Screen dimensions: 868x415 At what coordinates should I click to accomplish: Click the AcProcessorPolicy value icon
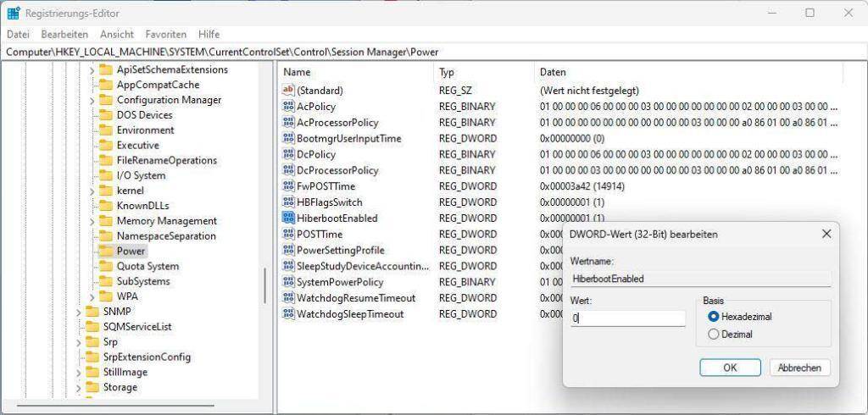coord(288,122)
